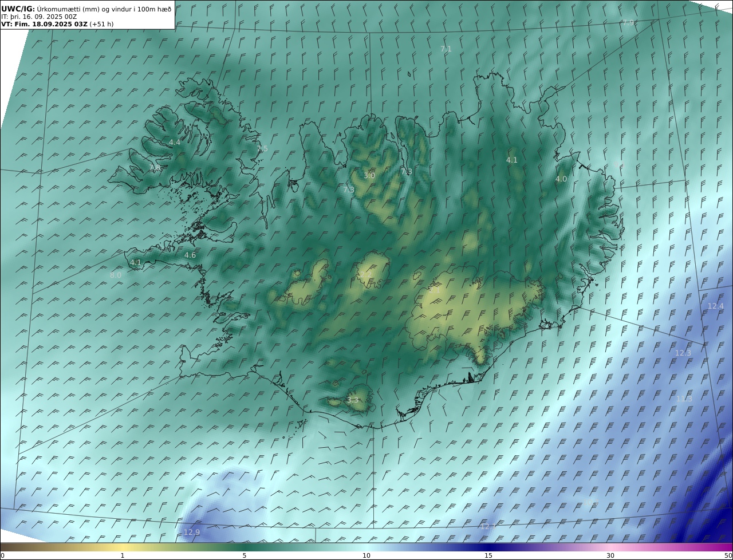Click colour scale tick label 5

(245, 555)
